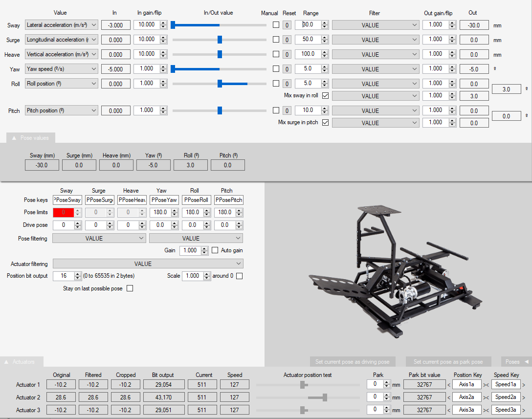Uncheck Mix surge in pitch

coord(325,123)
